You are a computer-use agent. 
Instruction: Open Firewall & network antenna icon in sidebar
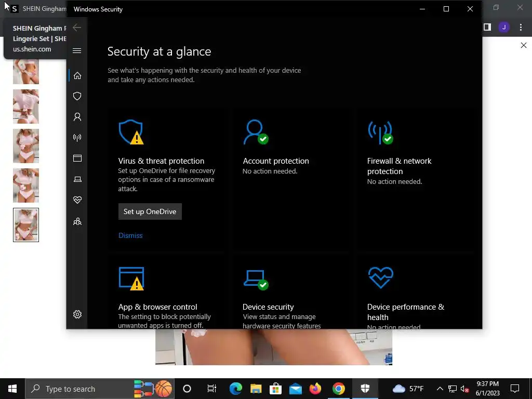click(x=77, y=137)
